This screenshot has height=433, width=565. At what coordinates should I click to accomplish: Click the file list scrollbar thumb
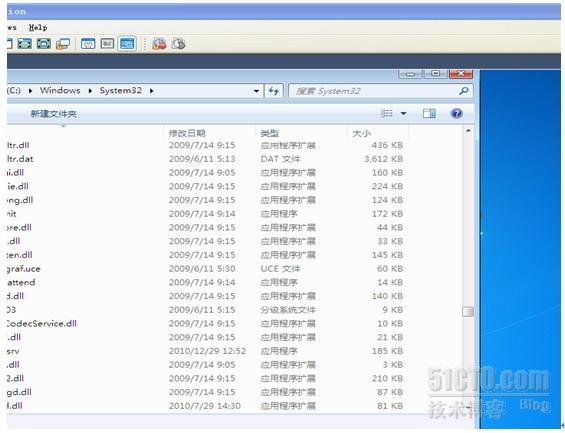pyautogui.click(x=468, y=311)
